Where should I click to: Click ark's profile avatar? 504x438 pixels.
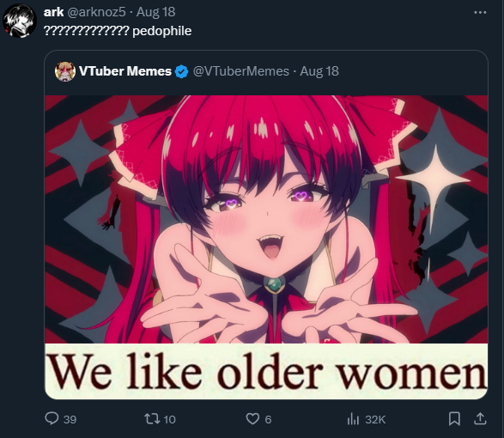click(x=19, y=21)
